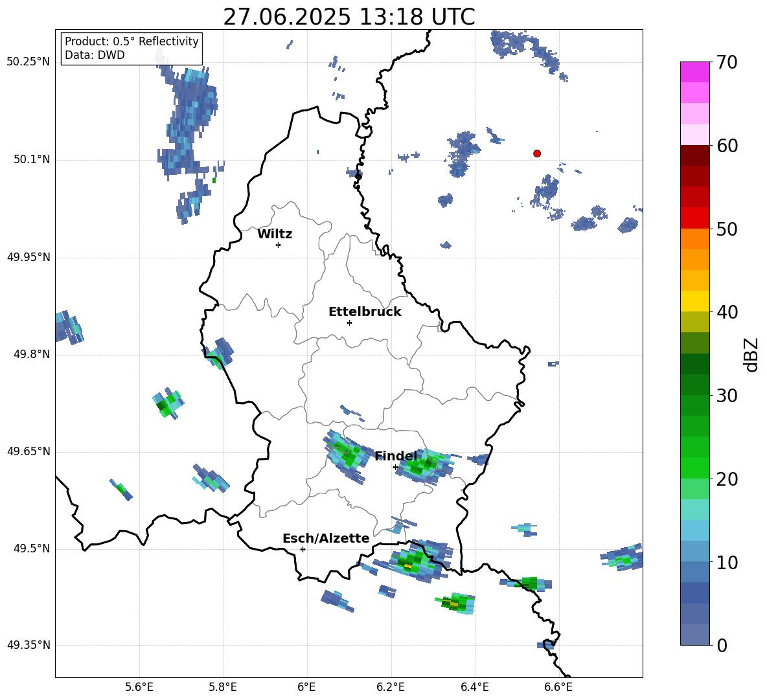Click the colorbar label 50
The height and width of the screenshot is (700, 767).
[727, 229]
